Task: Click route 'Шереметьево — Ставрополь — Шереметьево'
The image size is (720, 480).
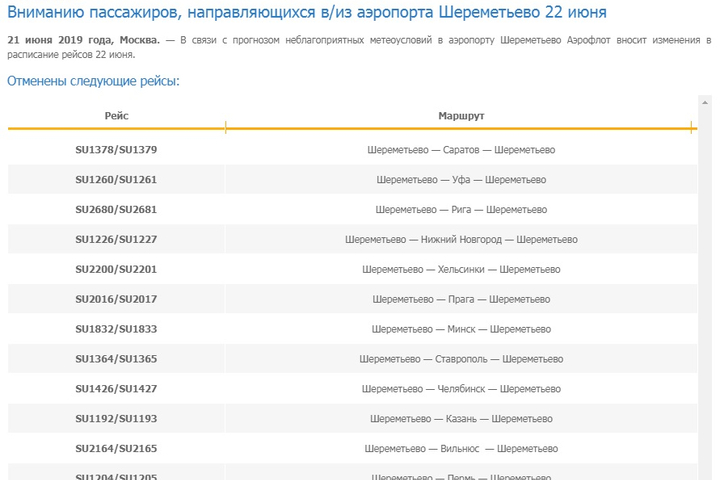Action: 461,359
